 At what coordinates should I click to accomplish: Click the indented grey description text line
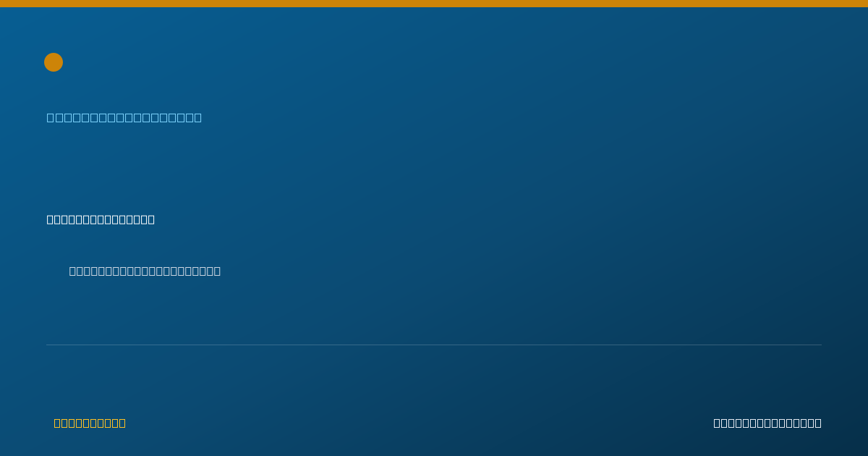(145, 271)
